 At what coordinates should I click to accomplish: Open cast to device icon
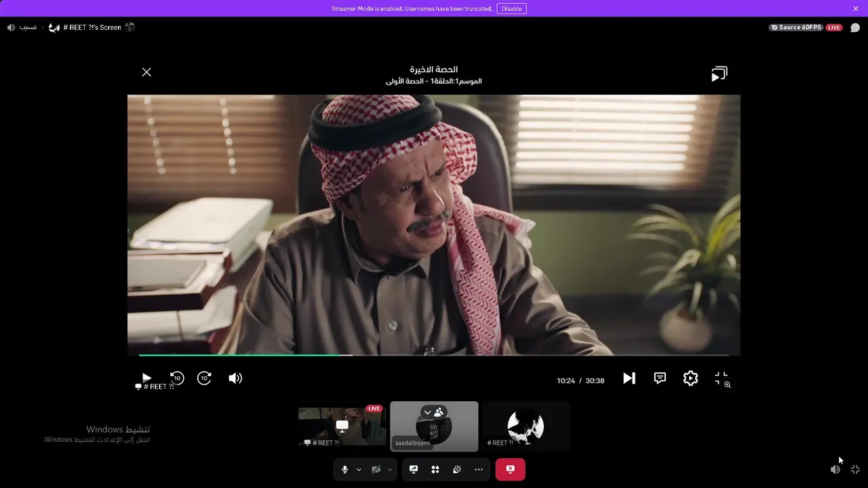pyautogui.click(x=719, y=74)
